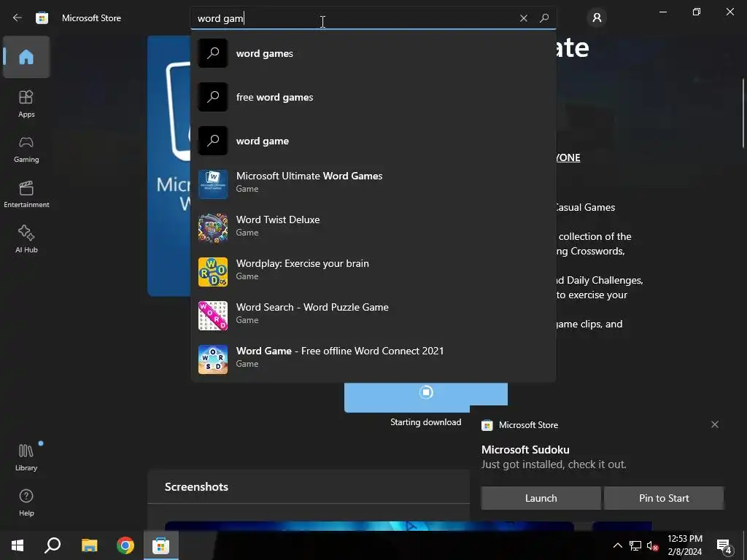Stop the download with the stop button
The image size is (747, 560).
point(426,392)
